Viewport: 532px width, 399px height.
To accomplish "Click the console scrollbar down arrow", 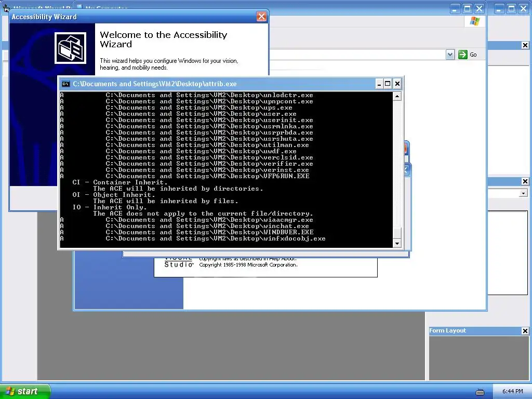I will [x=397, y=243].
